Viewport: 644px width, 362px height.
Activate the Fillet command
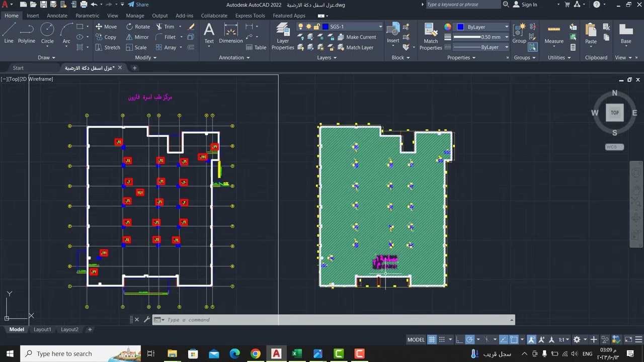coord(166,37)
